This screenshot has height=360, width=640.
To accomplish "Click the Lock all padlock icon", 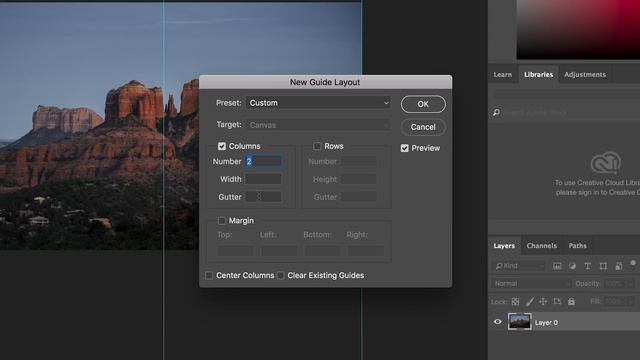I will tap(571, 301).
